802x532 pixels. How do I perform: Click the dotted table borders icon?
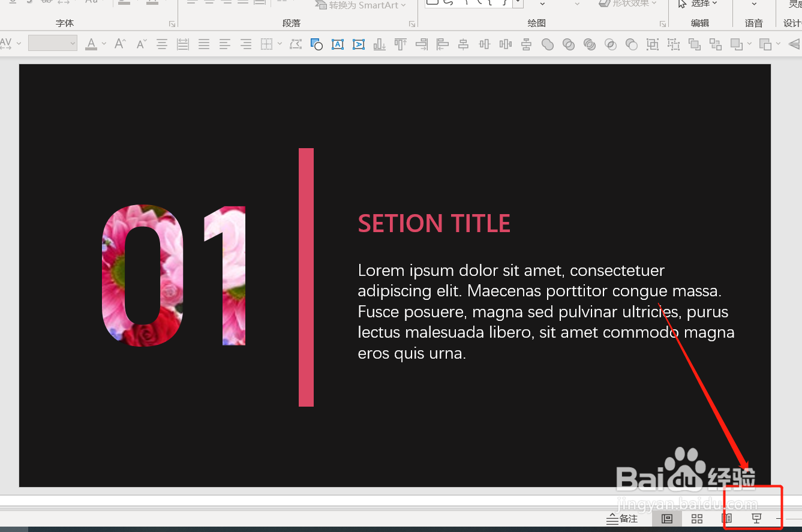click(x=266, y=44)
